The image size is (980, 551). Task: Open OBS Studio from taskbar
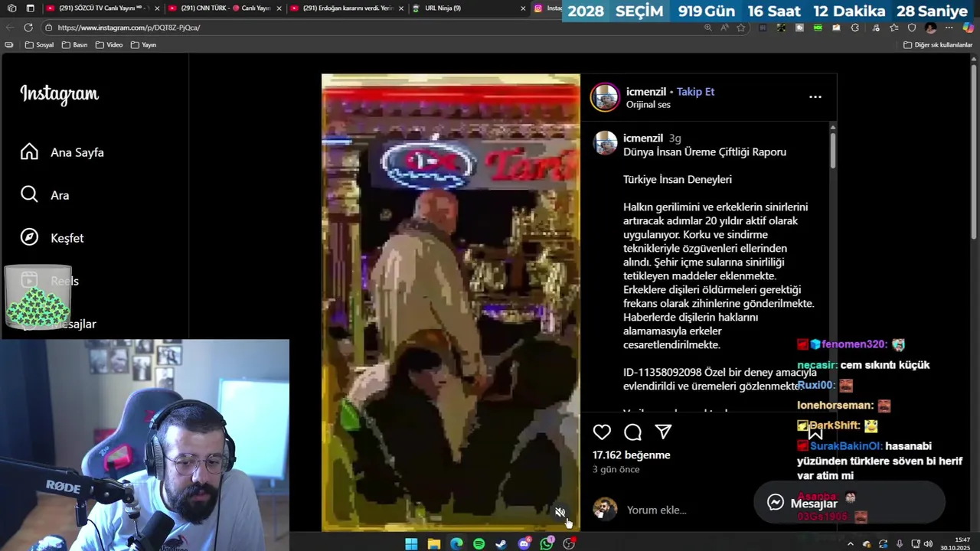coord(569,544)
